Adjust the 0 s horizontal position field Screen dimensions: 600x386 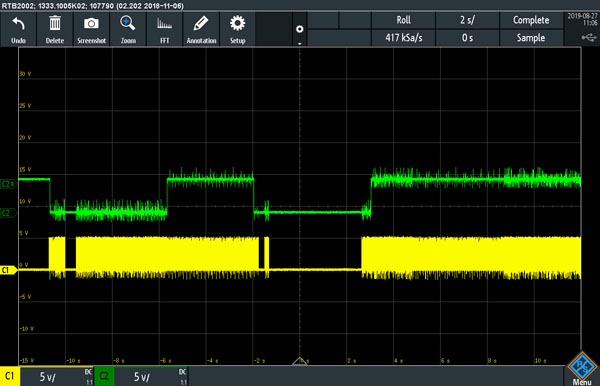(467, 38)
